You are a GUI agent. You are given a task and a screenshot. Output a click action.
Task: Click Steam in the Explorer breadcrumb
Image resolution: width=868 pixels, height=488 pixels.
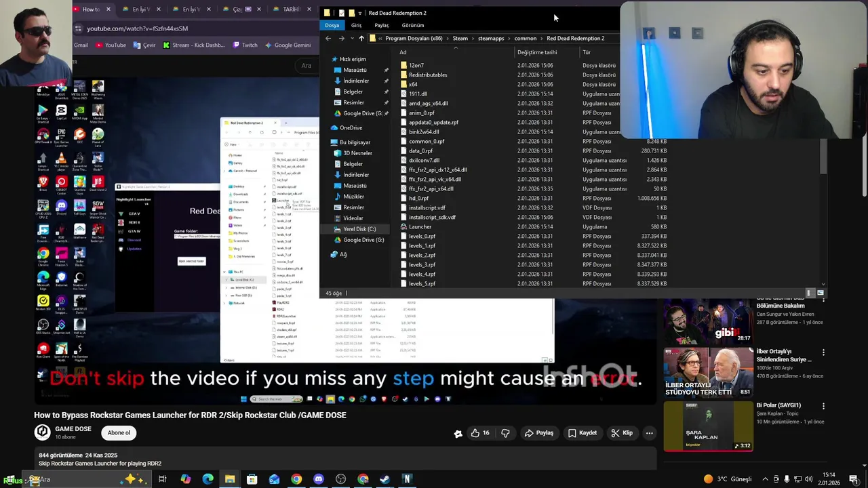[460, 39]
